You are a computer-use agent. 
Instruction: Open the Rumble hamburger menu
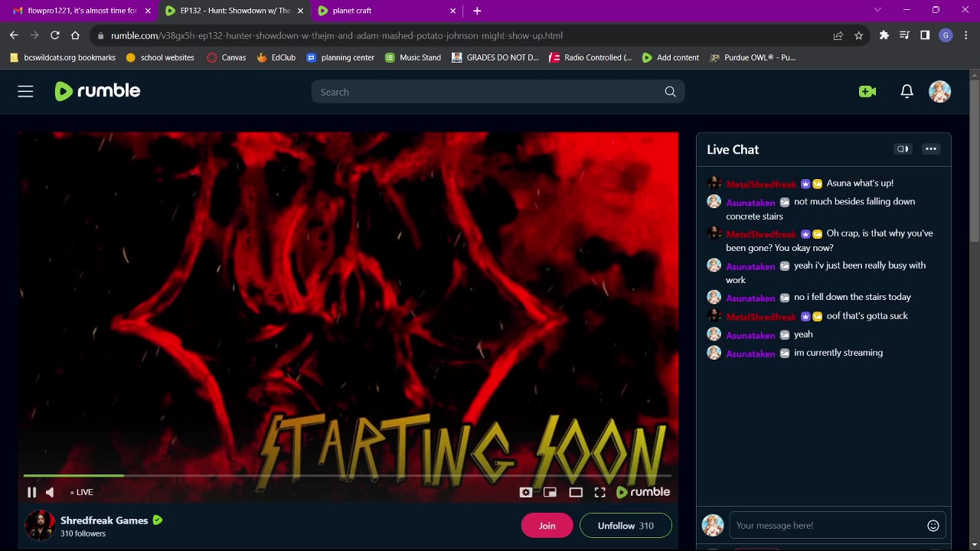25,92
